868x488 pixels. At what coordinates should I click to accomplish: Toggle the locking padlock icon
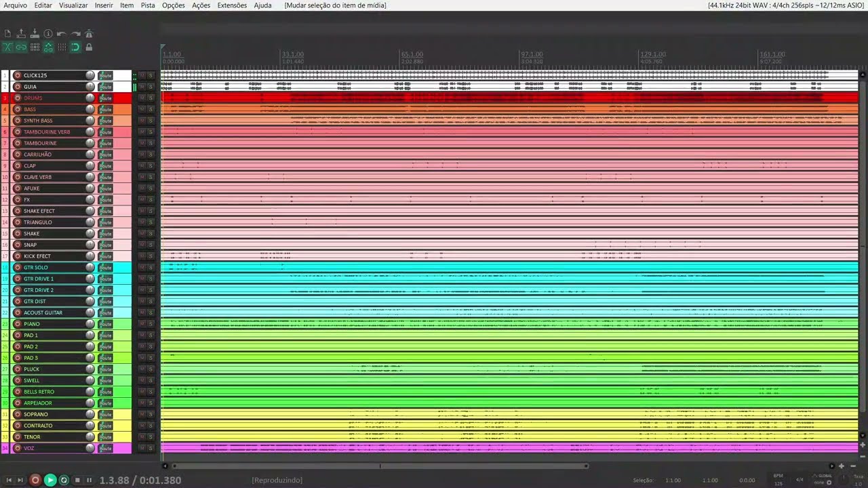(89, 47)
